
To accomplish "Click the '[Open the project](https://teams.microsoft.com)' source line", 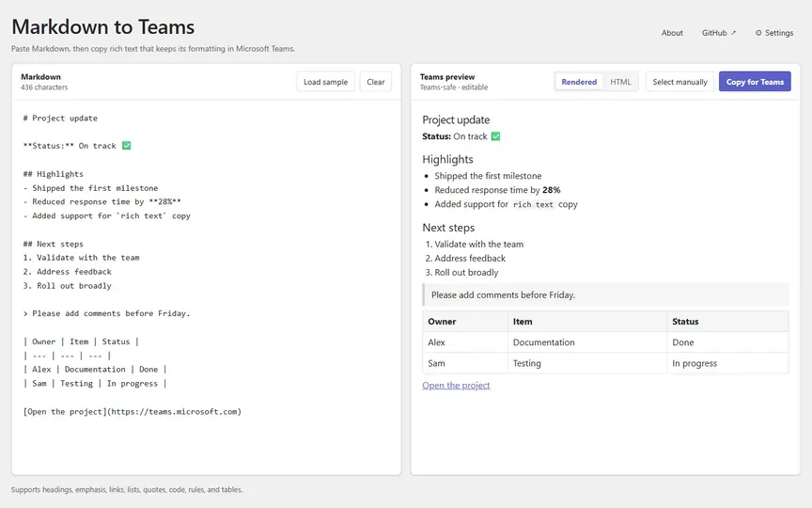I will coord(133,412).
